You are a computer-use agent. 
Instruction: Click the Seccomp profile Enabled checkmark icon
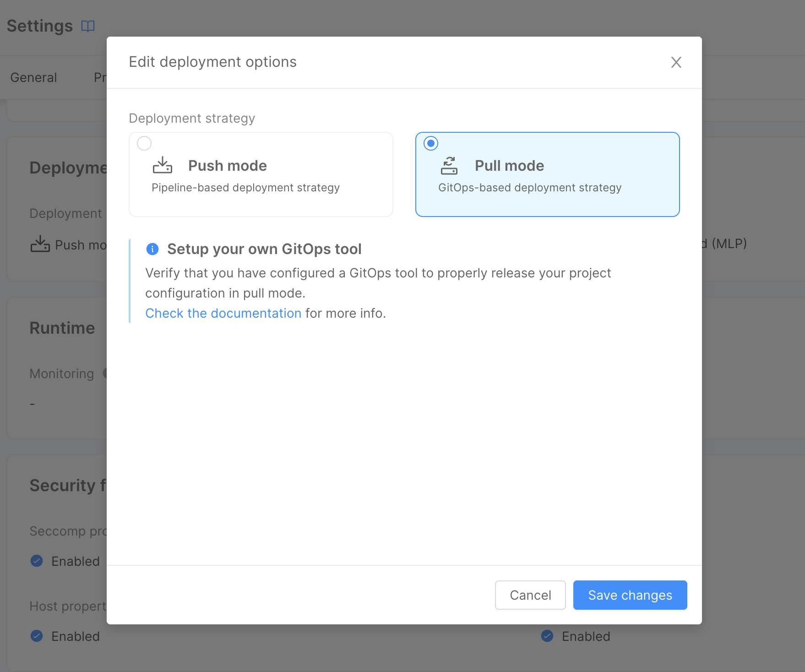(37, 561)
